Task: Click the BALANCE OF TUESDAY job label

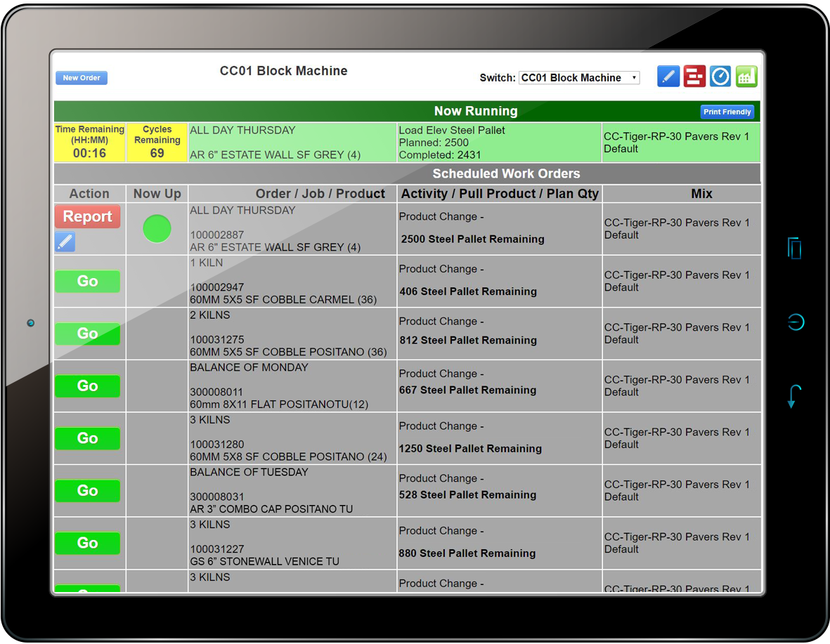Action: [249, 472]
